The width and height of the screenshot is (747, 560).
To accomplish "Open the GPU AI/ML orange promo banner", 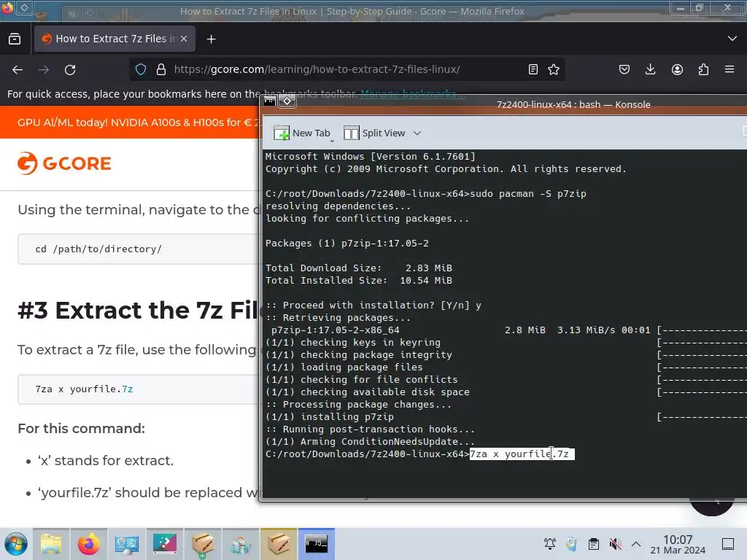I will [130, 122].
